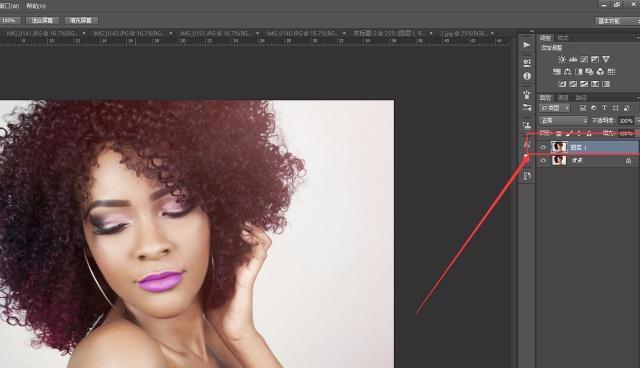Switch to the 2.jpg document tab

(x=463, y=33)
